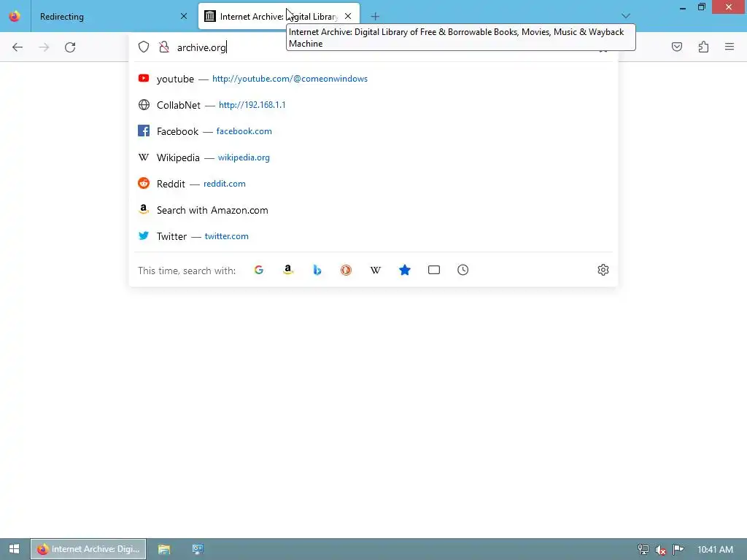Image resolution: width=747 pixels, height=560 pixels.
Task: Open a new tab with plus button
Action: pyautogui.click(x=375, y=17)
